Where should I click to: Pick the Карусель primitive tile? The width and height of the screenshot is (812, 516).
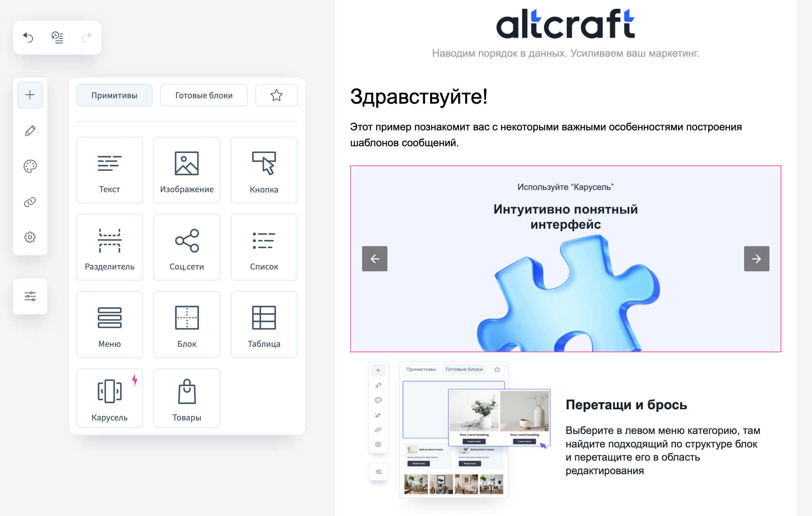point(109,398)
